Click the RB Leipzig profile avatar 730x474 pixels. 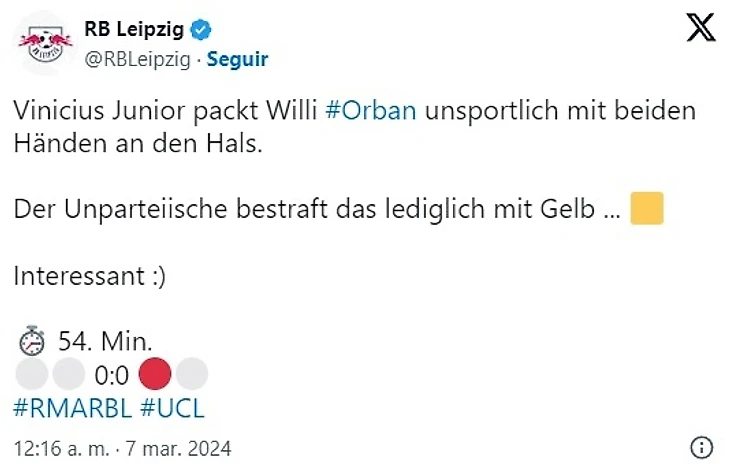coord(41,41)
